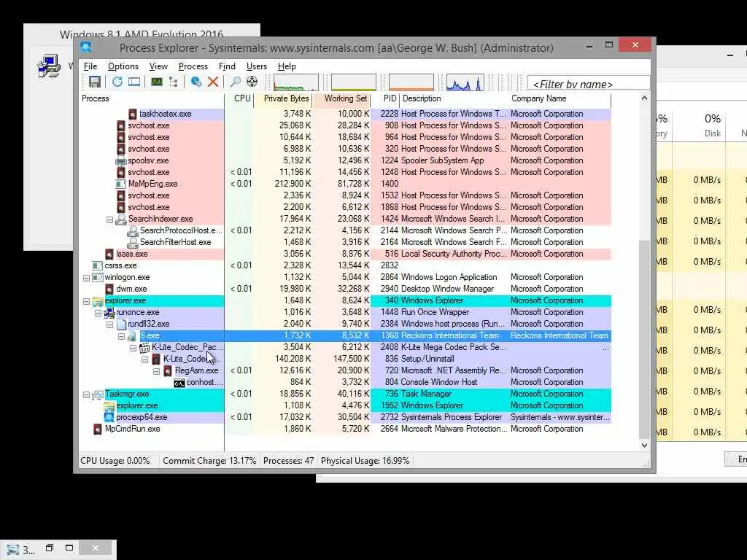Viewport: 747px width, 560px height.
Task: Collapse the winlogon.exe tree node
Action: [86, 278]
